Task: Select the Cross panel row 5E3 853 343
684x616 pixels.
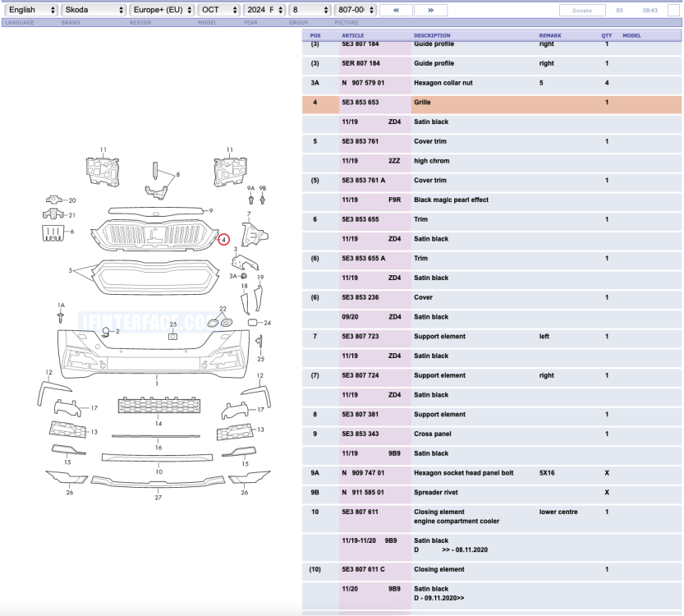Action: tap(492, 434)
